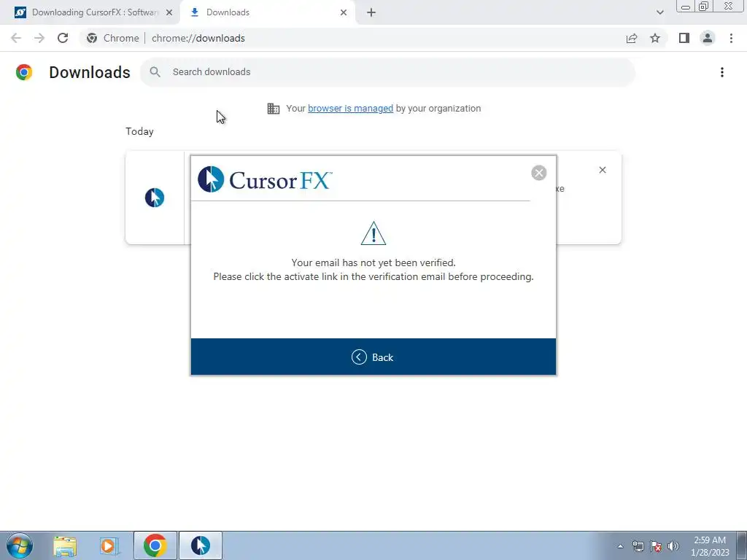
Task: Select the Downloads tab
Action: coord(267,12)
